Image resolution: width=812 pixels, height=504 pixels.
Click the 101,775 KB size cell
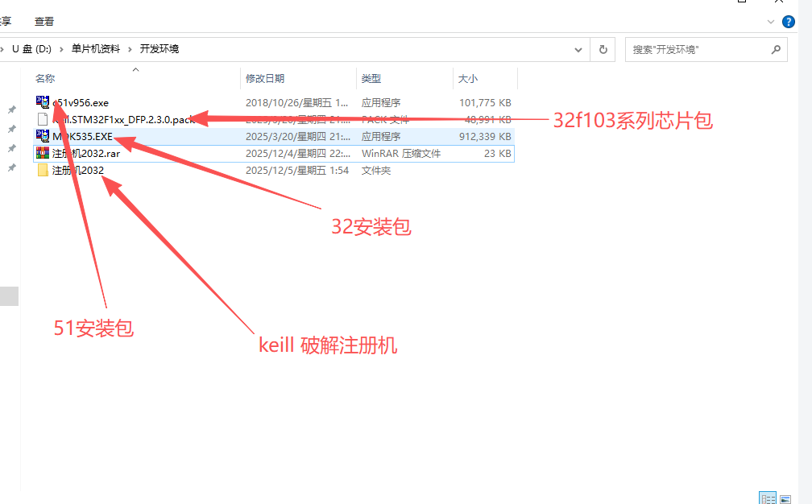[485, 102]
